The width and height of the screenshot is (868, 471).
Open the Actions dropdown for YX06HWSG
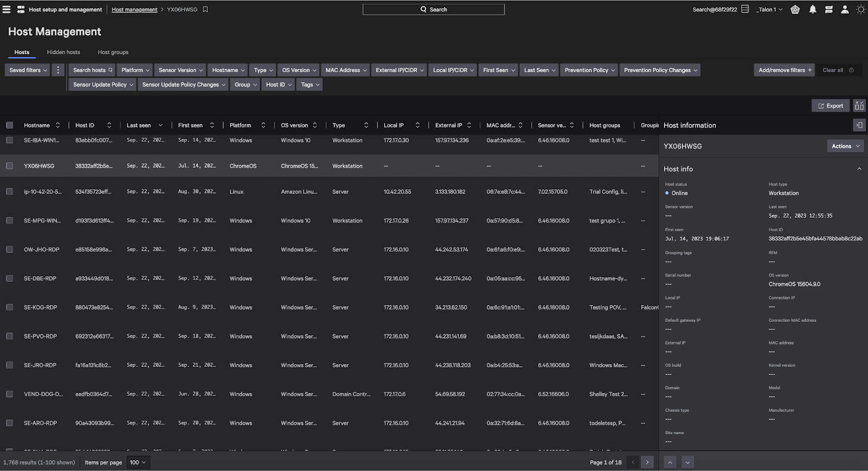(x=845, y=146)
